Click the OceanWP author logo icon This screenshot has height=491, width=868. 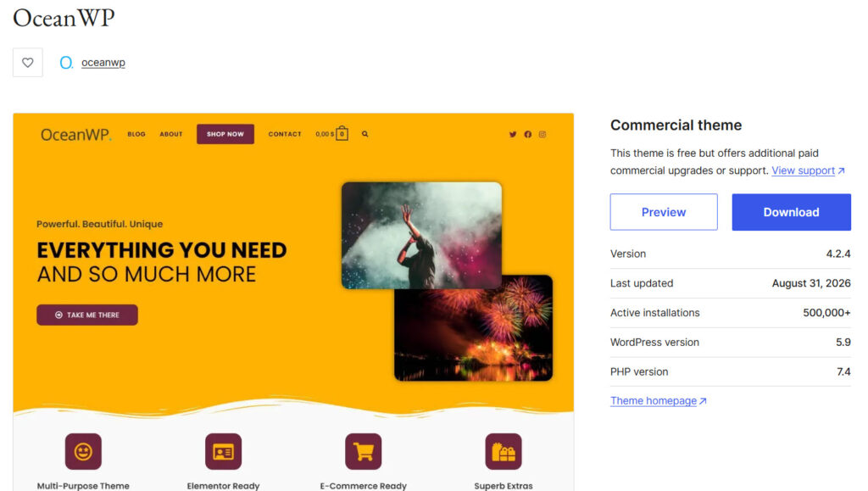pos(66,63)
